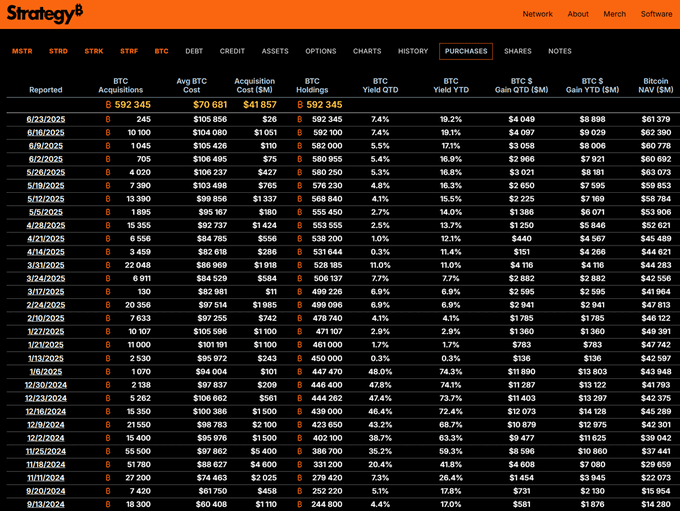Open the About page link
The width and height of the screenshot is (680, 511).
pyautogui.click(x=578, y=14)
